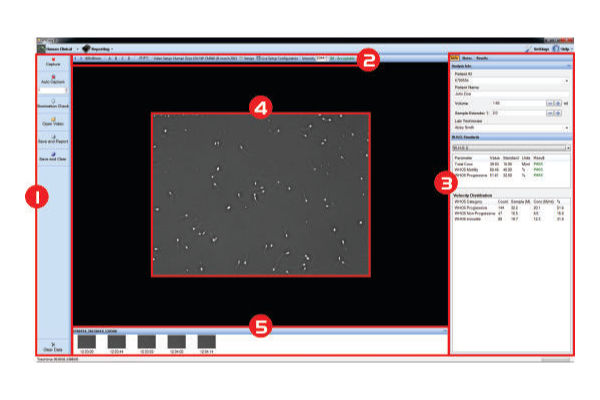Open the Help menu

click(562, 49)
